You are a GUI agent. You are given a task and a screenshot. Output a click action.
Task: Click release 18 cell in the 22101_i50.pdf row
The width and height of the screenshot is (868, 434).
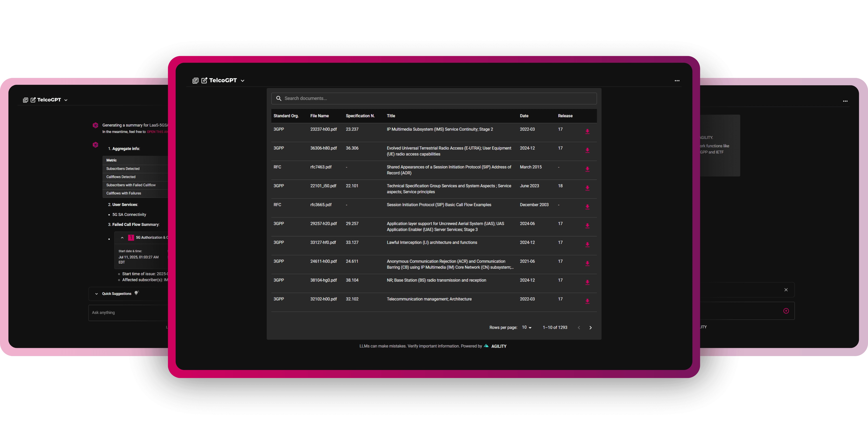coord(560,186)
